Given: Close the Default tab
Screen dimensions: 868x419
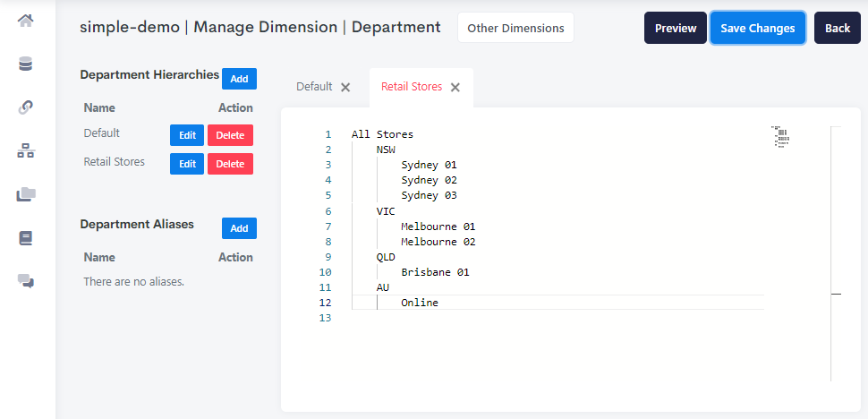Looking at the screenshot, I should 345,87.
